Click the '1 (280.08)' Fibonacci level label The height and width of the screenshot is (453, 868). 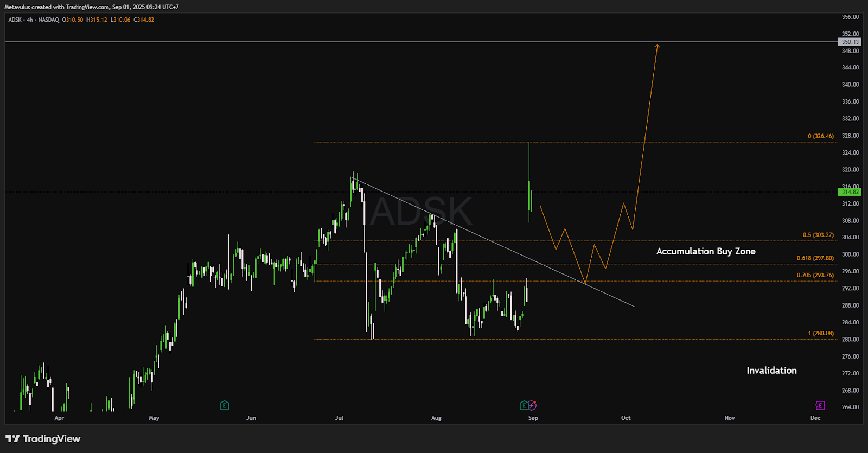821,333
